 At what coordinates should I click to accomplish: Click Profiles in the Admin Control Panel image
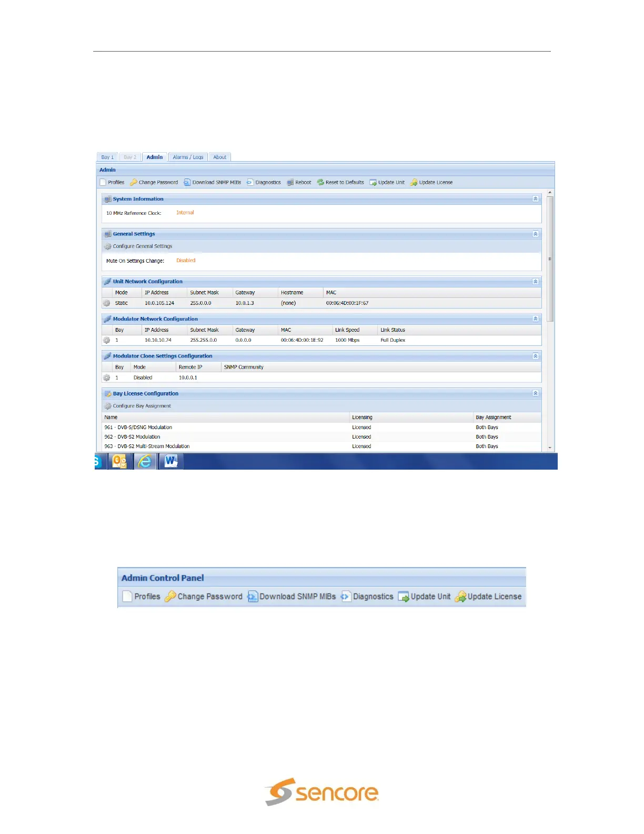pyautogui.click(x=141, y=597)
